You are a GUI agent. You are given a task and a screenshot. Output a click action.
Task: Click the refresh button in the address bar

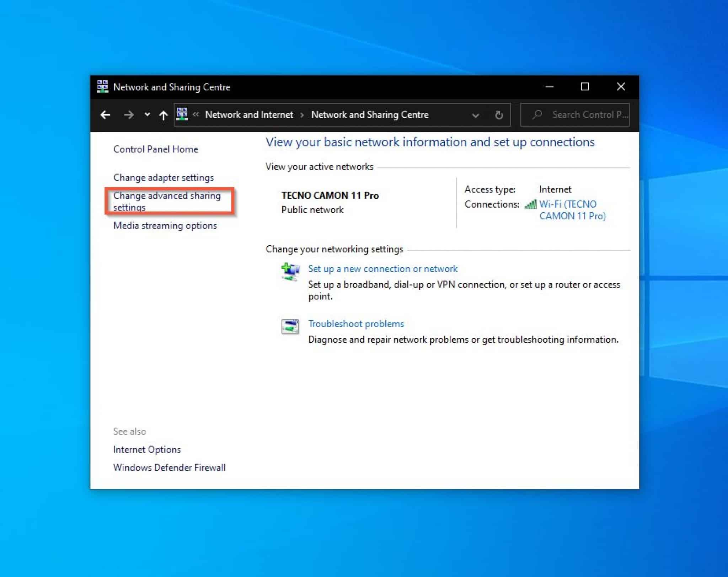(x=499, y=114)
